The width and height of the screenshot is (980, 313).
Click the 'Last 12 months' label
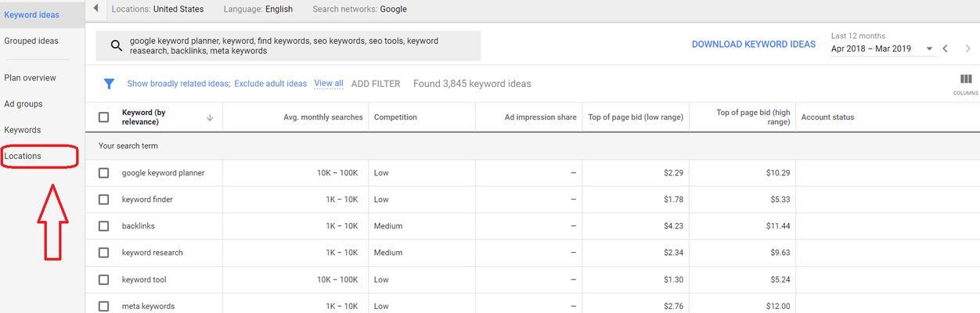click(859, 36)
